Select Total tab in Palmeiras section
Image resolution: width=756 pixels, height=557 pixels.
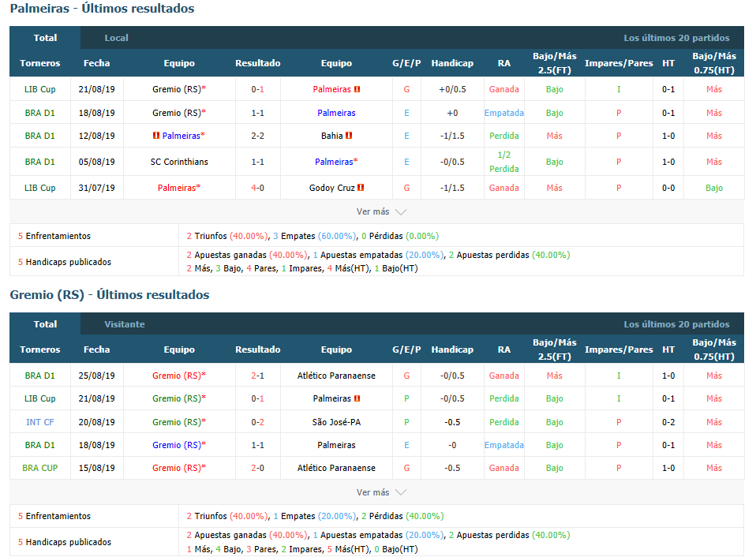coord(45,38)
